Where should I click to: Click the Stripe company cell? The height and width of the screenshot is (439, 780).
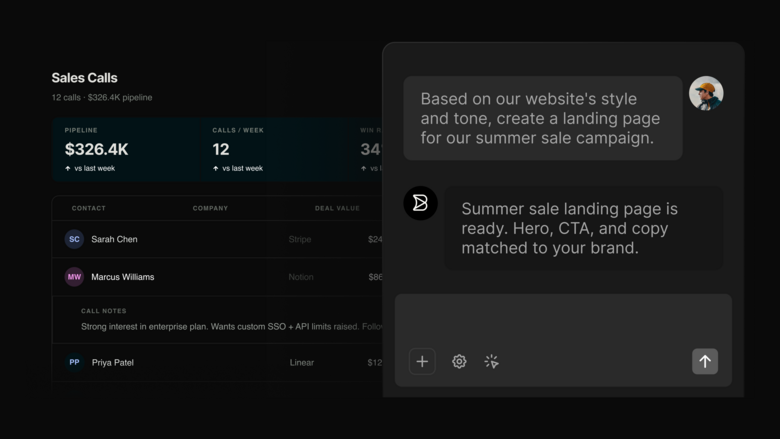(300, 239)
